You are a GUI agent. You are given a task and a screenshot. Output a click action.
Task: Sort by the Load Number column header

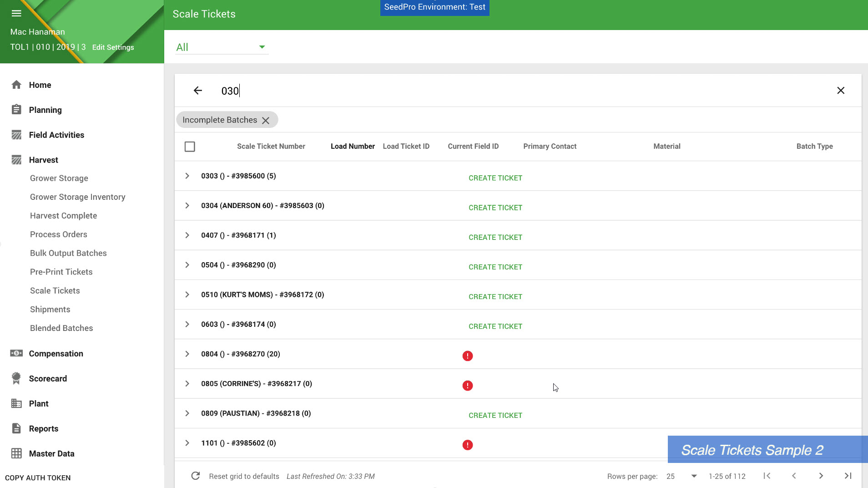pos(353,146)
